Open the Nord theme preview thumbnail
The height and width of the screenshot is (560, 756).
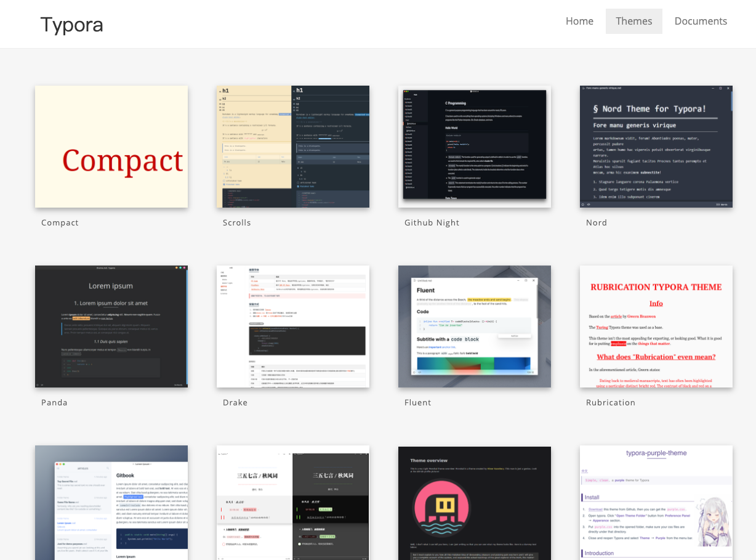[656, 147]
